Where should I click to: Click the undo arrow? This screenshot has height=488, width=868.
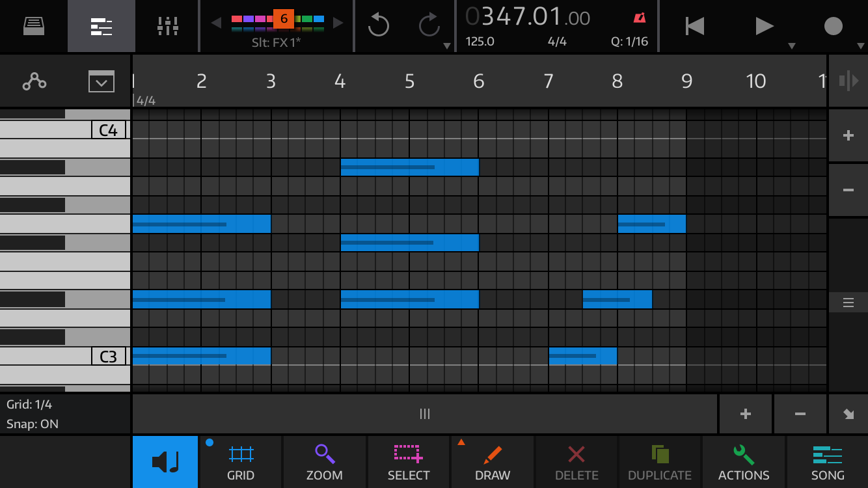pos(378,26)
